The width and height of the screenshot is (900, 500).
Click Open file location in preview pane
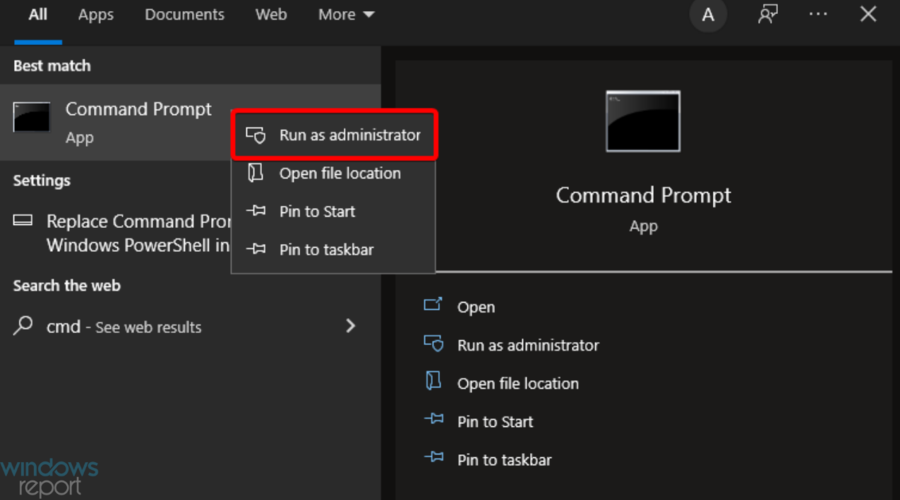518,383
